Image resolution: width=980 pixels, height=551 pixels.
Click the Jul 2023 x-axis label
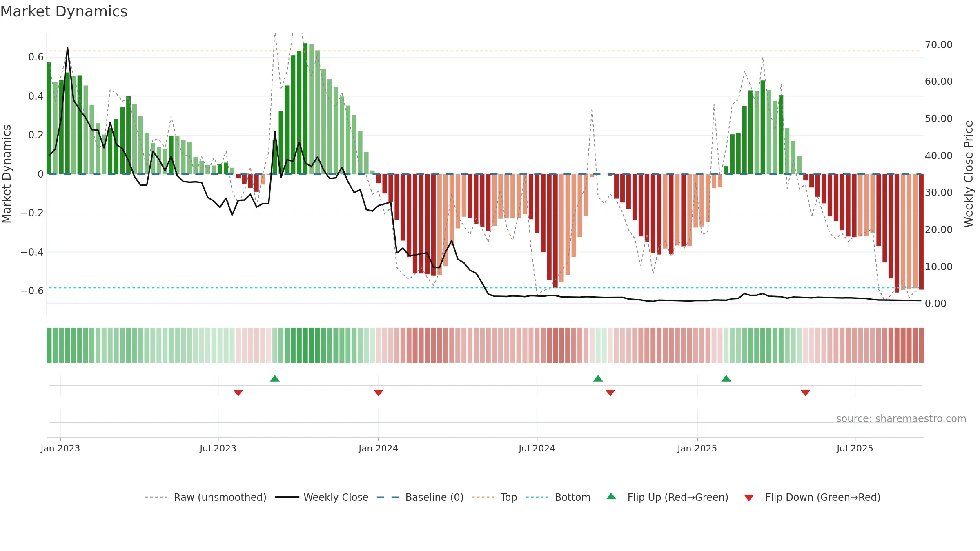pyautogui.click(x=218, y=448)
